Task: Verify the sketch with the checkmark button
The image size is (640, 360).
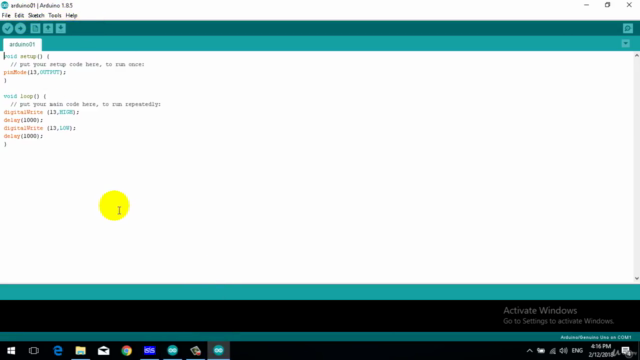Action: 8,29
